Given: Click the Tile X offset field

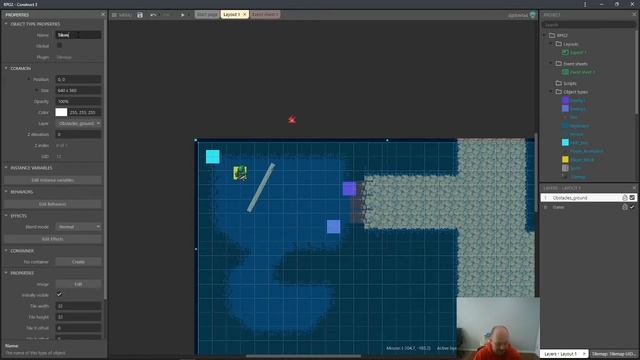Looking at the screenshot, I should click(78, 328).
